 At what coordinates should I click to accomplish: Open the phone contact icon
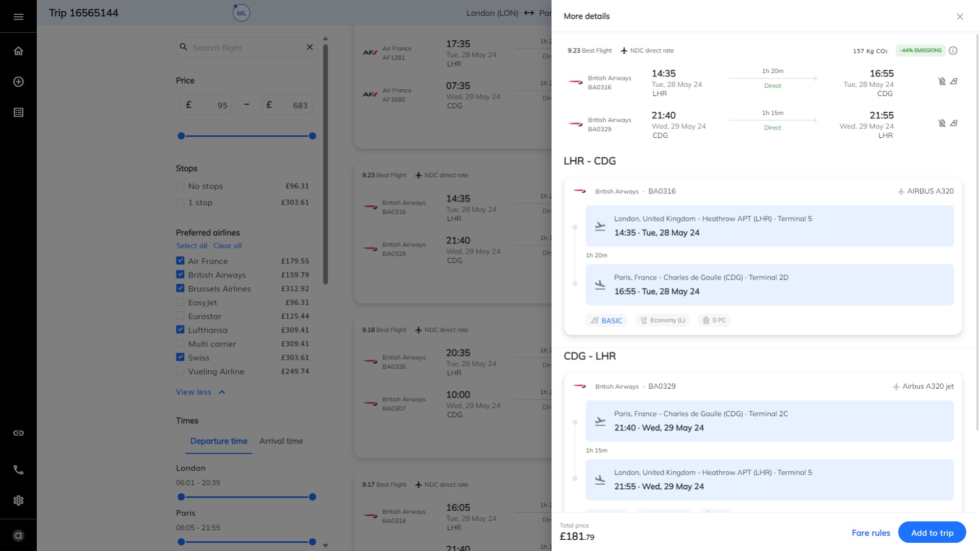(18, 470)
